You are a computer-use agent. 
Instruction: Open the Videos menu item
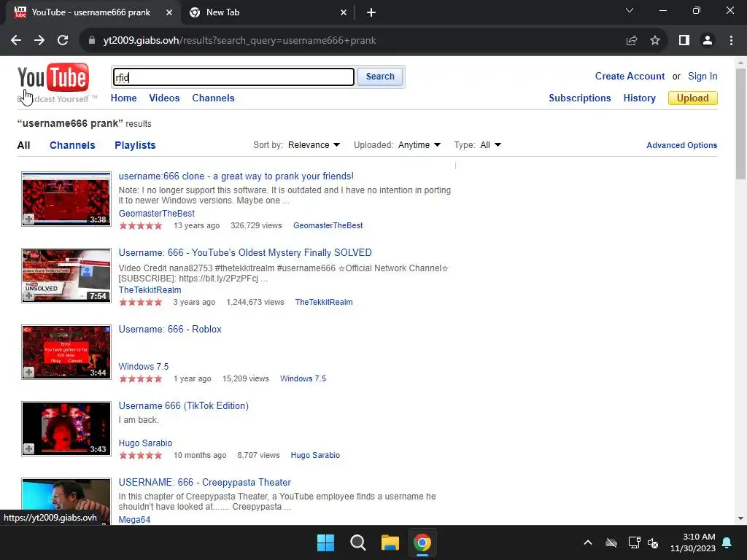(x=164, y=98)
